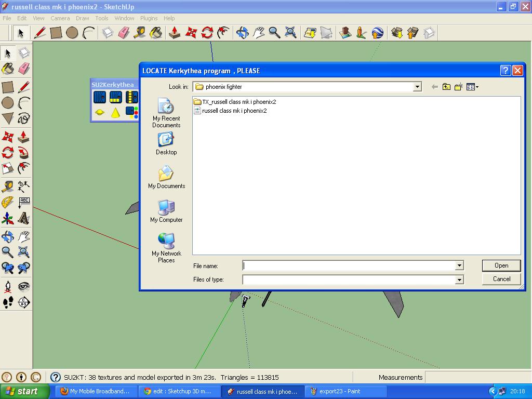Click the Cancel button in dialog
The height and width of the screenshot is (399, 532).
[x=501, y=279]
